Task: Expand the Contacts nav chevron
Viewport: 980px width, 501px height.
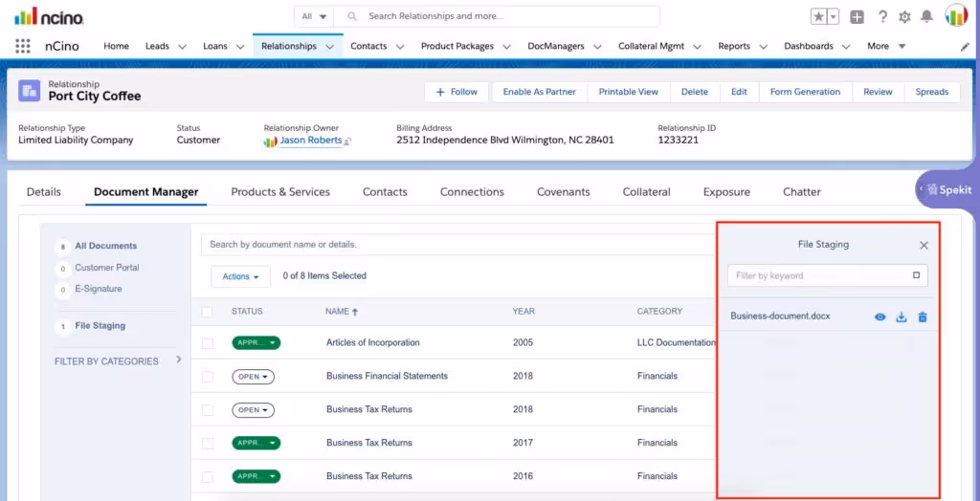Action: point(399,46)
